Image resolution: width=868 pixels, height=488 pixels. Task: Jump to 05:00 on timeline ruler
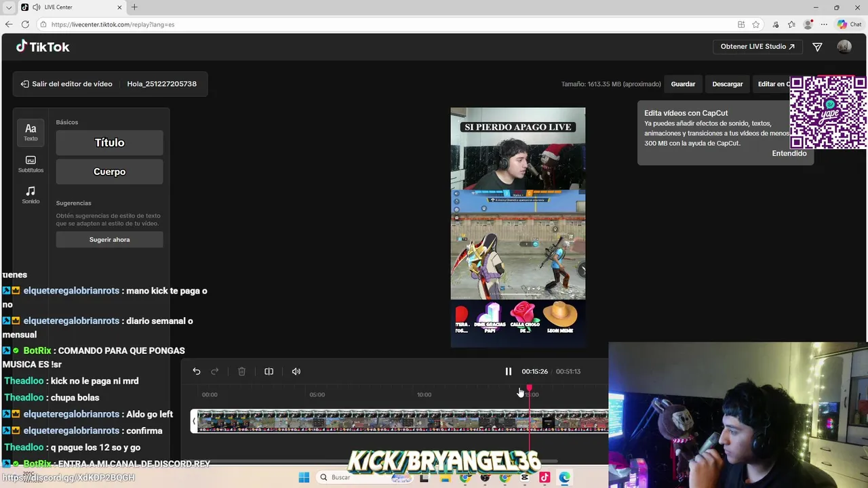(x=317, y=394)
